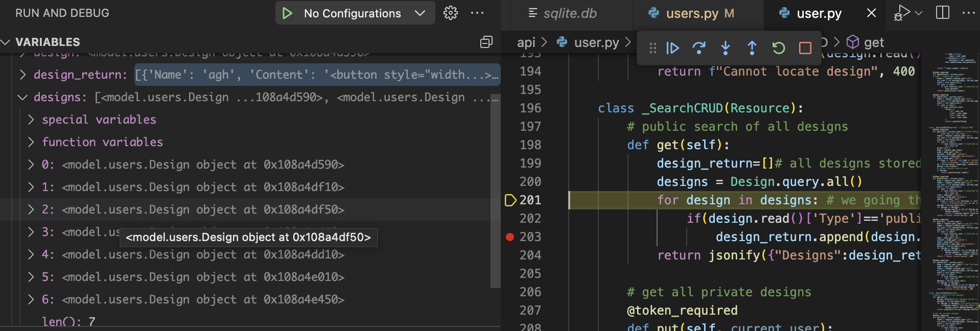Expand designs item 6
Screen dimensions: 980x331
31,299
